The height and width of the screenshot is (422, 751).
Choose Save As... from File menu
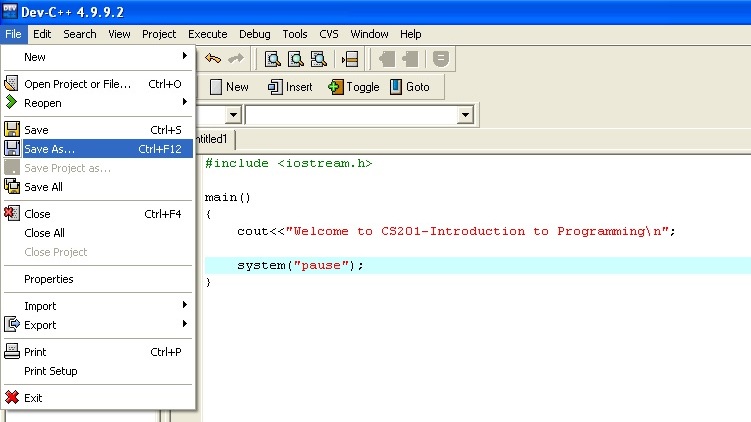(98, 148)
